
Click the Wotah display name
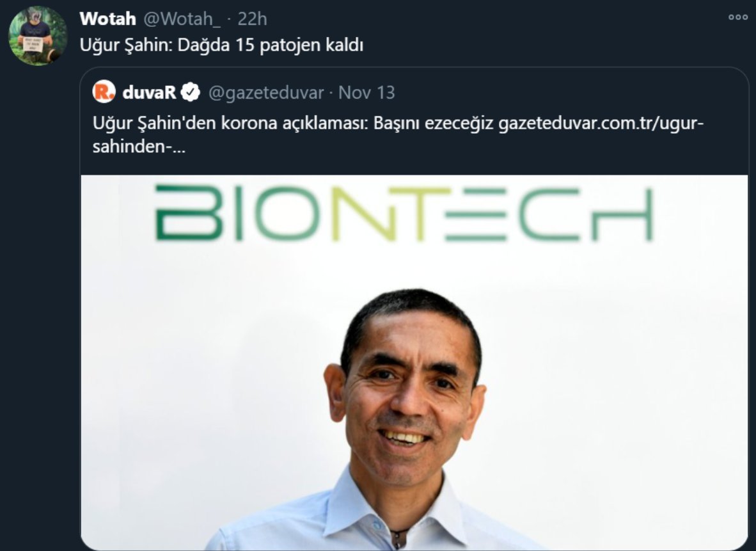tap(108, 19)
